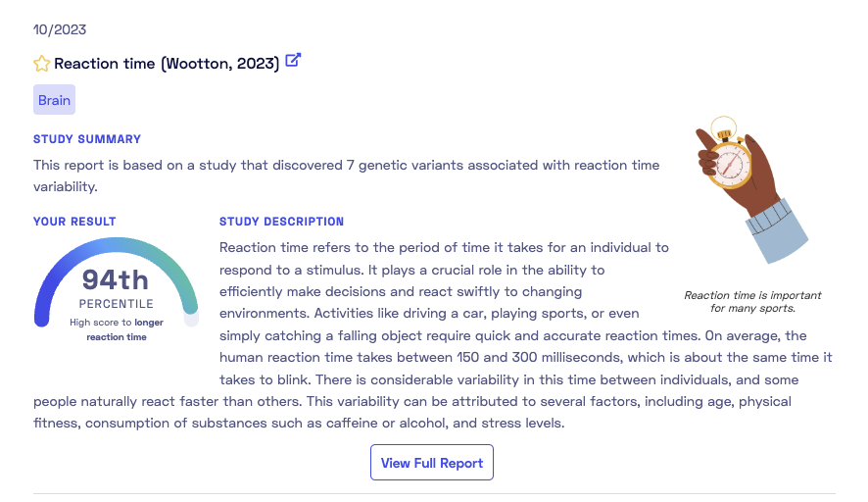Image resolution: width=868 pixels, height=502 pixels.
Task: Click the pale end marker of the gauge
Action: (x=191, y=318)
